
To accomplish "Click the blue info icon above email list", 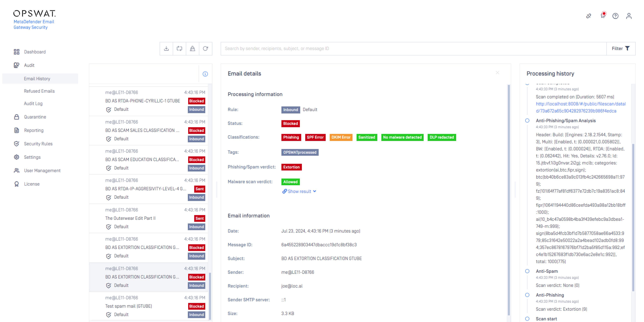I will [205, 74].
